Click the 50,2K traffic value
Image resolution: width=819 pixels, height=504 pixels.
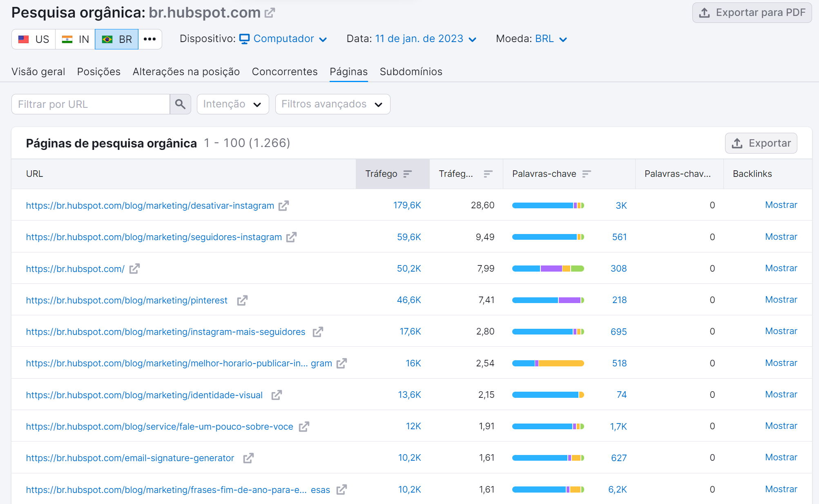tap(409, 269)
